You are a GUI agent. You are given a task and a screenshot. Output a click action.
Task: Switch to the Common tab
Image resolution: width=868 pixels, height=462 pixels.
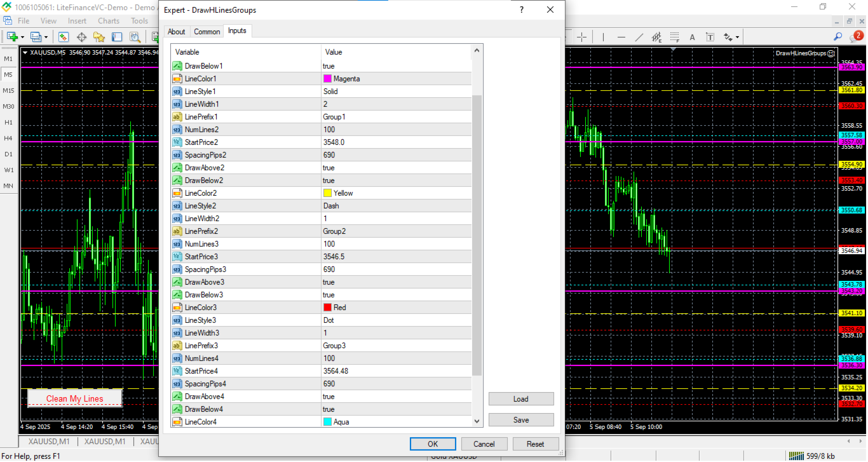[x=207, y=32]
